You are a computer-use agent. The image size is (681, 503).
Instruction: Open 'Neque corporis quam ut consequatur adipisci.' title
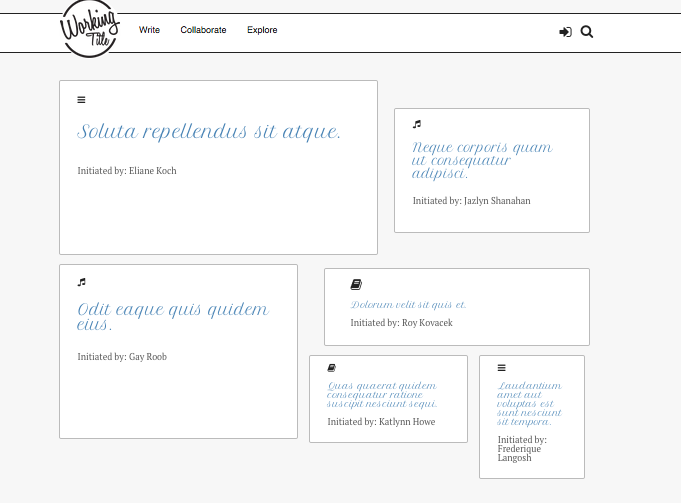482,160
